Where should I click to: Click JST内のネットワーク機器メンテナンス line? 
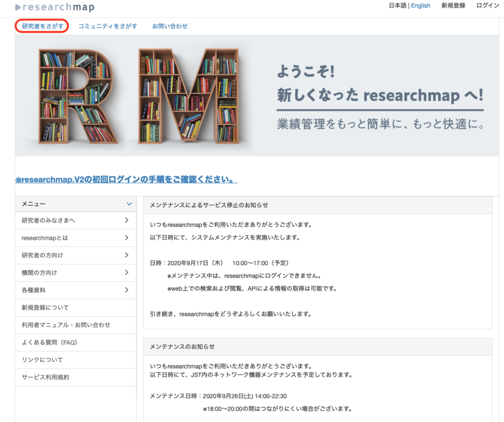point(251,375)
